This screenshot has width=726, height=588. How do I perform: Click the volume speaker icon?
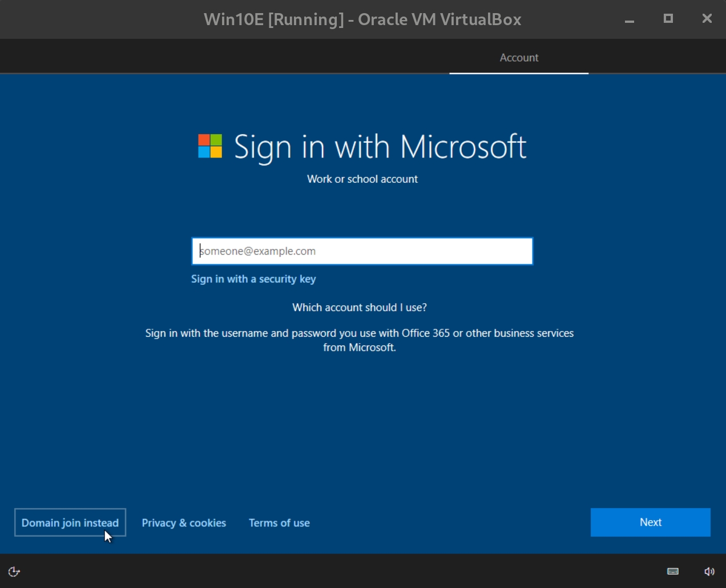point(709,571)
